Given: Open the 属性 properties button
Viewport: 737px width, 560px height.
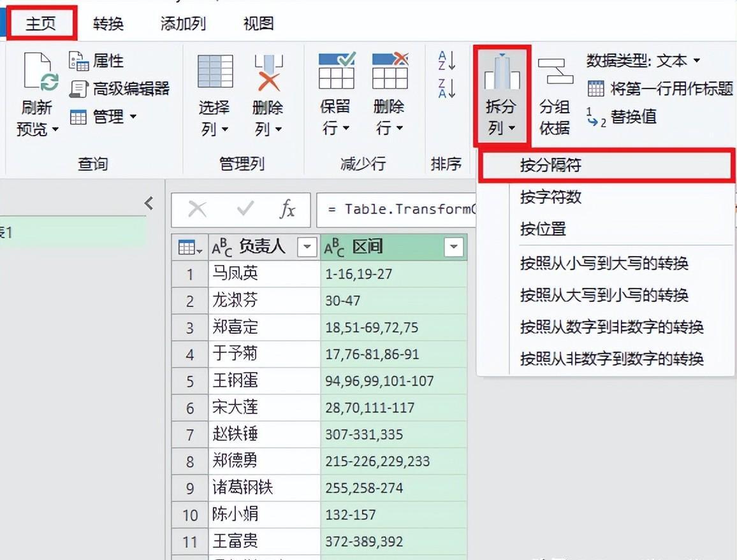Looking at the screenshot, I should 96,61.
